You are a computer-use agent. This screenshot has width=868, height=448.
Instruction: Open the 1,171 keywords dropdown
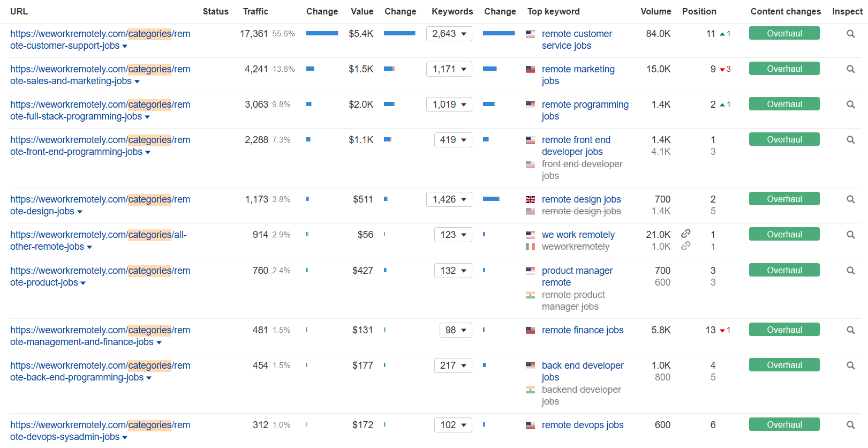[x=449, y=69]
